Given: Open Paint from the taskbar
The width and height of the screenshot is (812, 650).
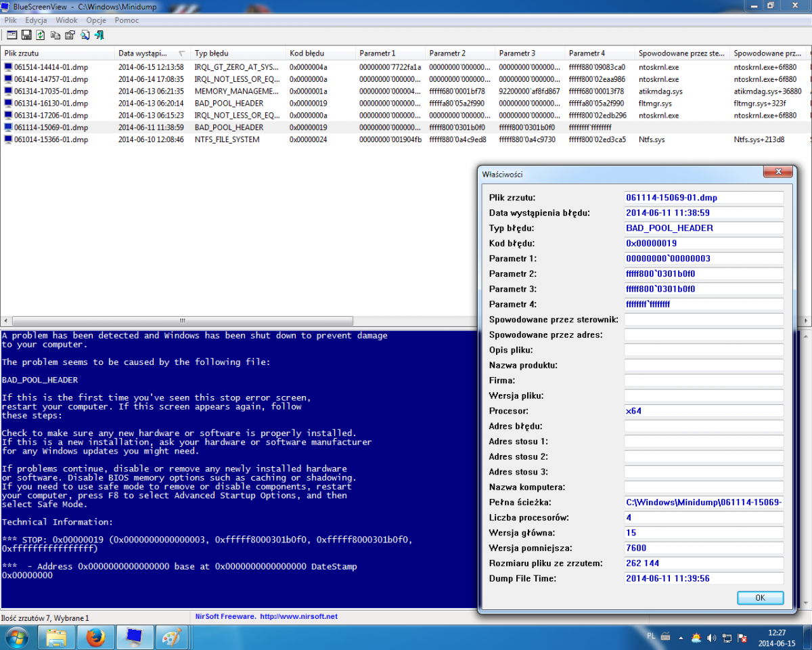Looking at the screenshot, I should [x=173, y=637].
